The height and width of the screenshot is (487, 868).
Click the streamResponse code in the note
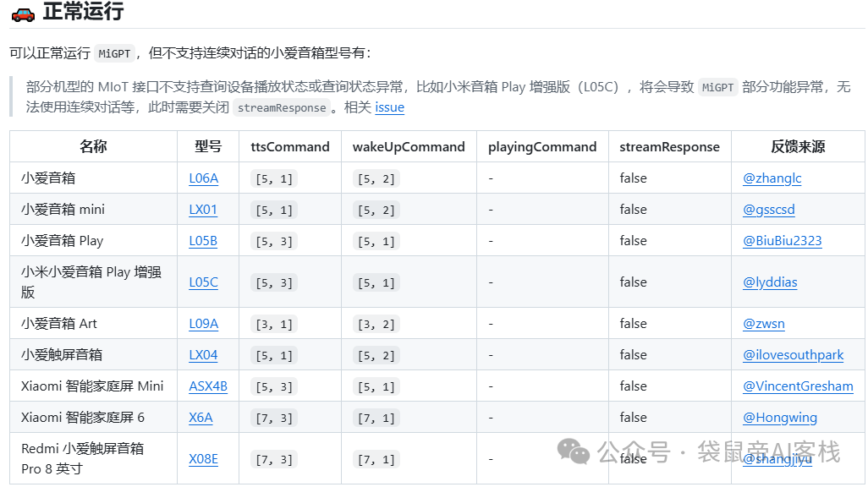point(282,107)
